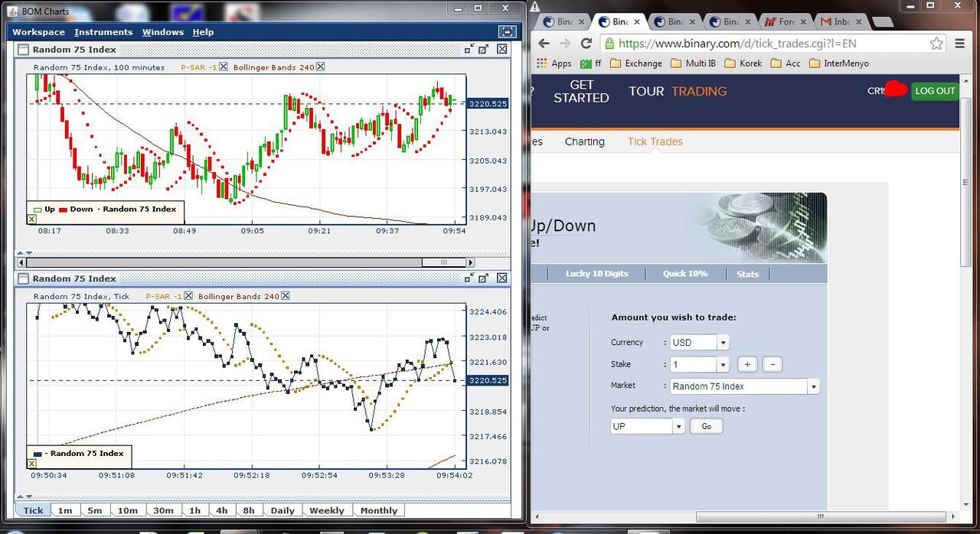The height and width of the screenshot is (534, 980).
Task: Increase stake with the plus button
Action: click(747, 364)
